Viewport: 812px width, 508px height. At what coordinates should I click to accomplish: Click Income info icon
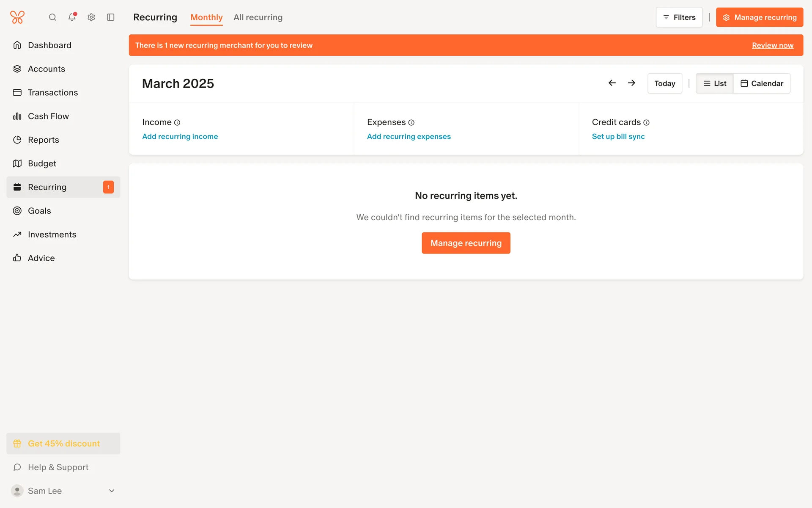point(177,123)
